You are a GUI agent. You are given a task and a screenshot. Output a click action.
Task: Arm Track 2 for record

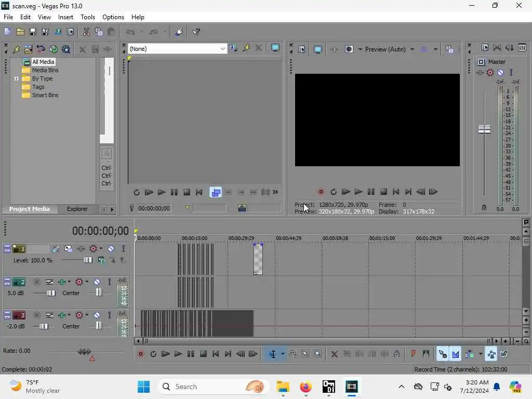[x=37, y=282]
